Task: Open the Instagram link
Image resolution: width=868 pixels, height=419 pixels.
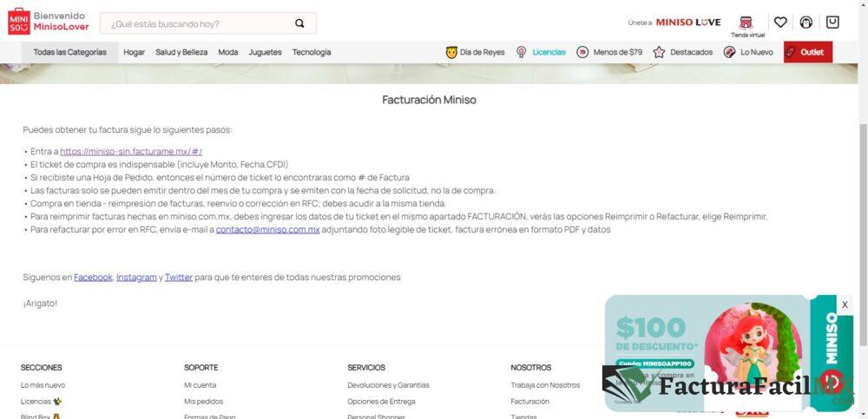Action: [x=136, y=278]
